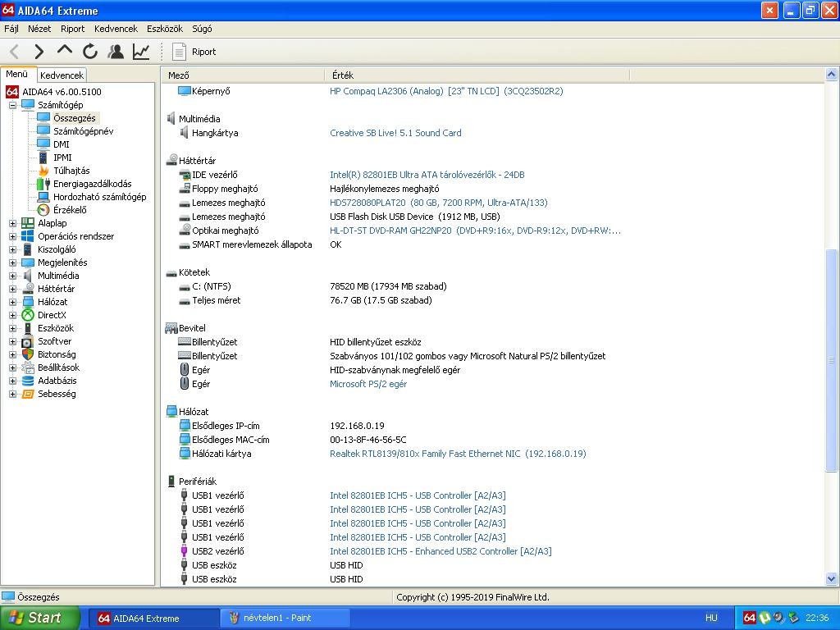840x630 pixels.
Task: Open the graph chart toolbar icon
Action: 141,52
